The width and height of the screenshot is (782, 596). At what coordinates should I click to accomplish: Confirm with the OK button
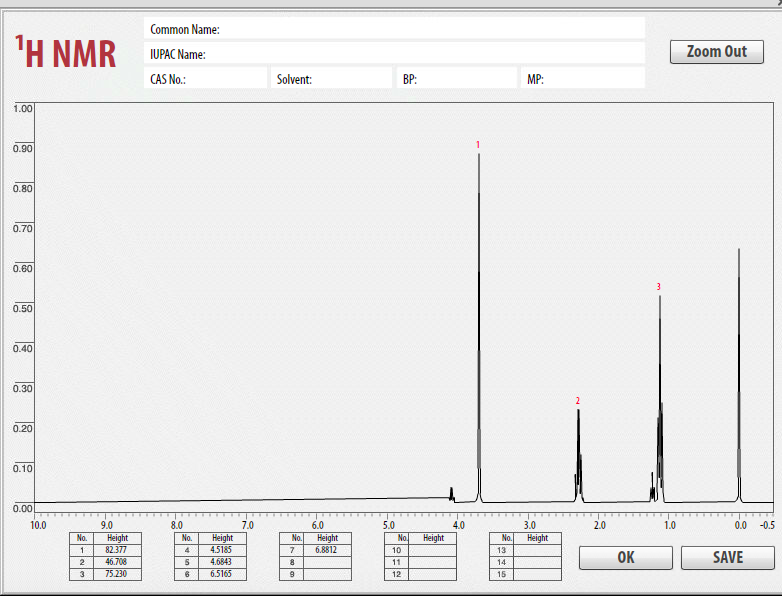tap(625, 557)
